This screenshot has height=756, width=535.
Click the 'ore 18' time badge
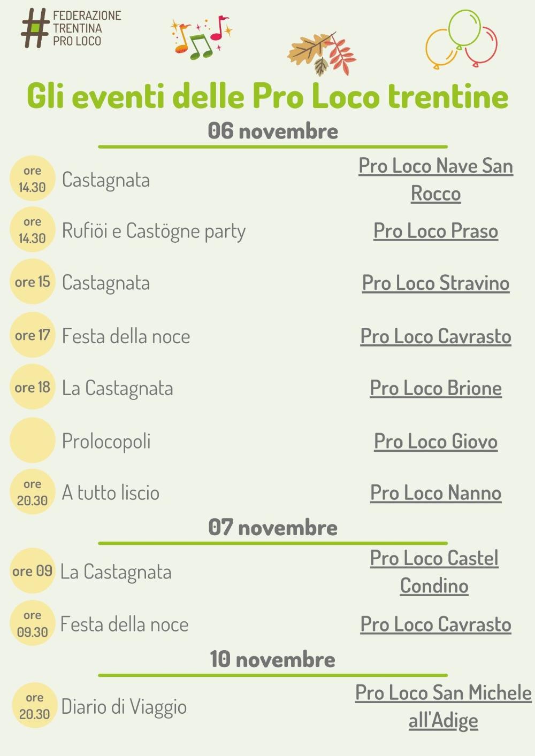tap(33, 387)
